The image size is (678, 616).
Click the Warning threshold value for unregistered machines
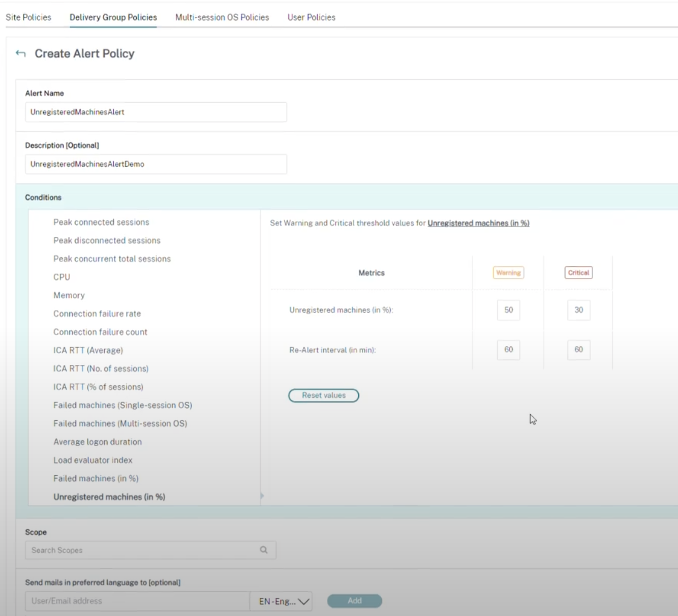tap(508, 310)
